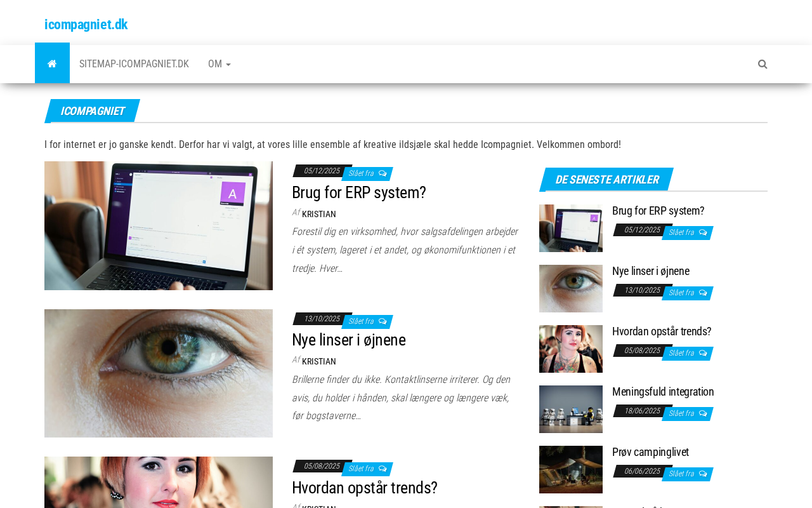Open sidebar link Hvordan opstår trends?

(662, 331)
